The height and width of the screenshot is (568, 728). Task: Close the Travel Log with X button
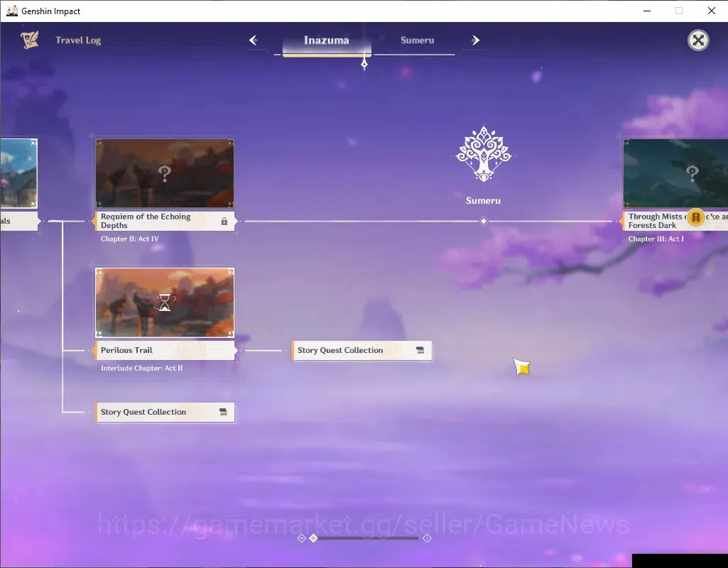click(698, 40)
